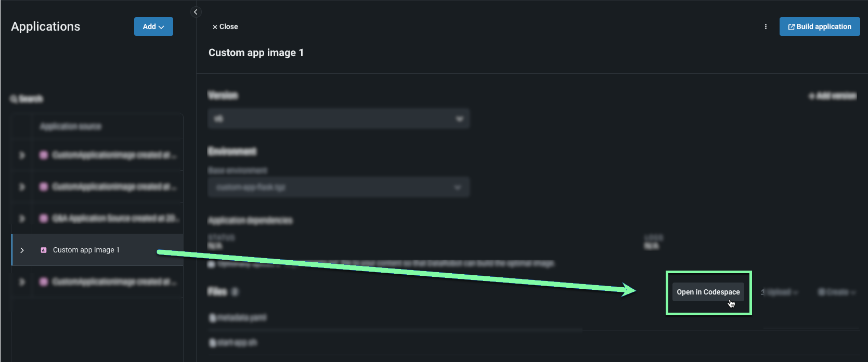
Task: Open the three-dot more options menu
Action: coord(766,26)
